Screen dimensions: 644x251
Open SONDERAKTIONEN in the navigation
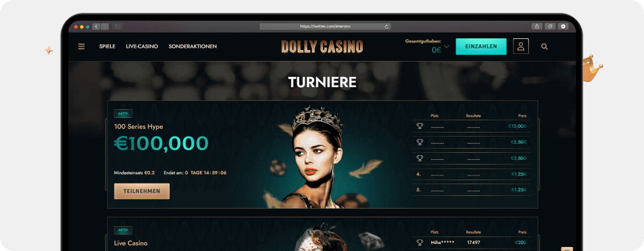click(192, 46)
